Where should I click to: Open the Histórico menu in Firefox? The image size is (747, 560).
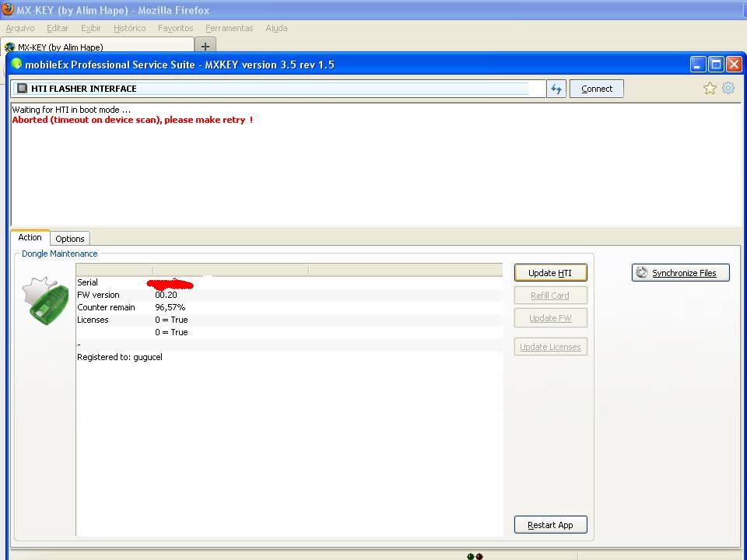(130, 28)
